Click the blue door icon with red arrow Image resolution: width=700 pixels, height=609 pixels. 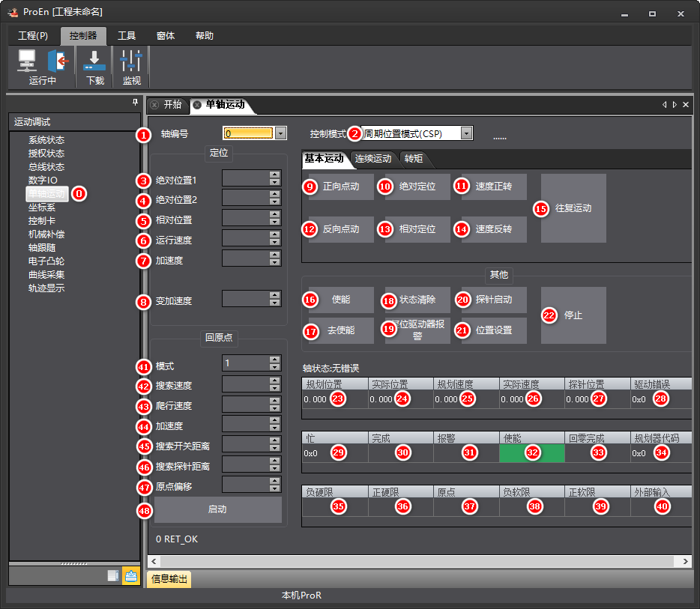(58, 61)
